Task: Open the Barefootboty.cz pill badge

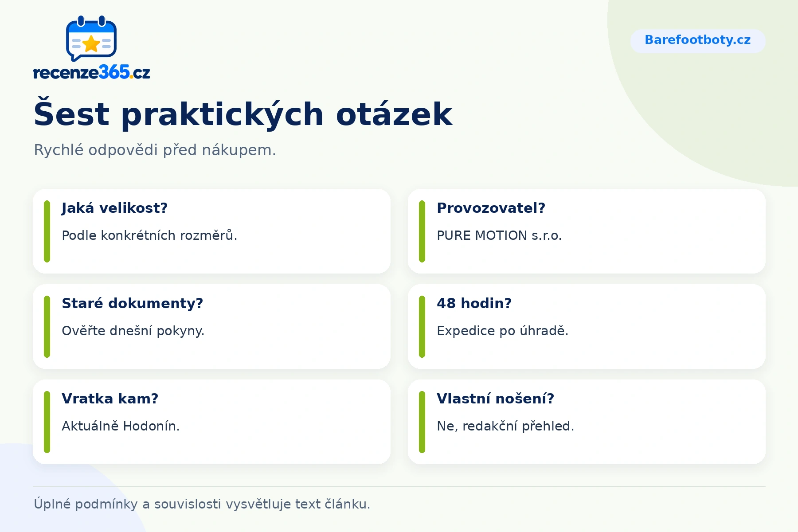Action: tap(698, 41)
